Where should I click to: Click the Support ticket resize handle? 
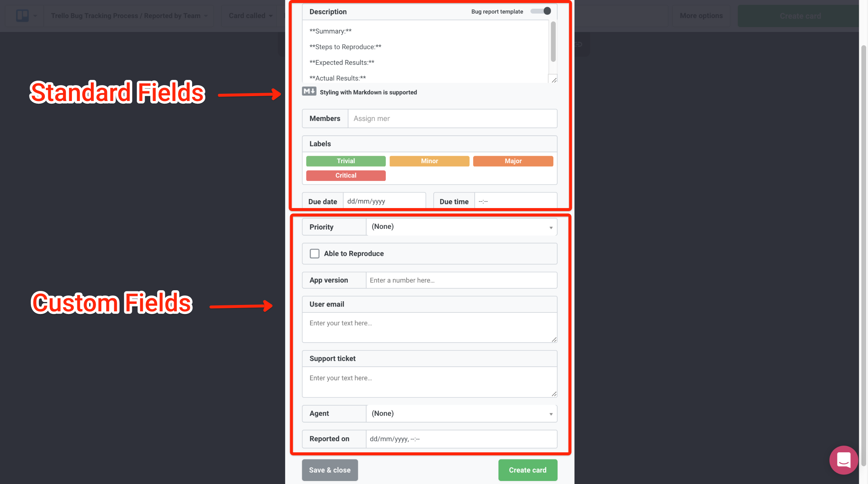click(x=554, y=394)
